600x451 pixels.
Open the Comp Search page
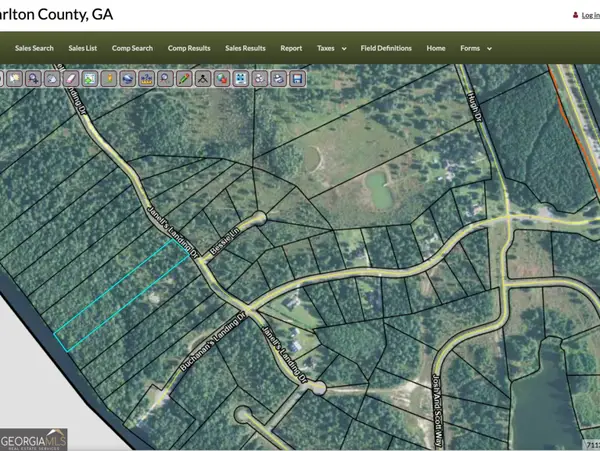point(132,48)
